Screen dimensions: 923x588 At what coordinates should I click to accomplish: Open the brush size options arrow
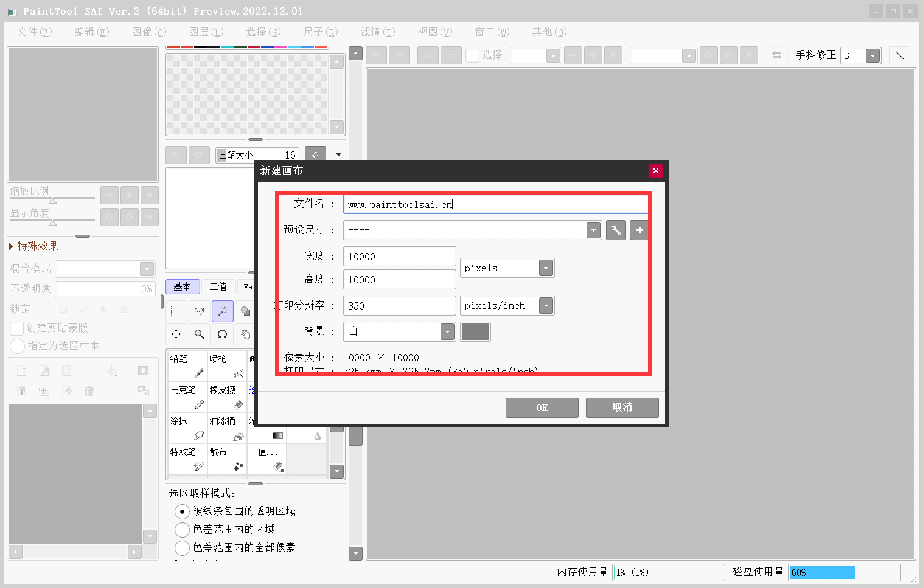[x=338, y=154]
